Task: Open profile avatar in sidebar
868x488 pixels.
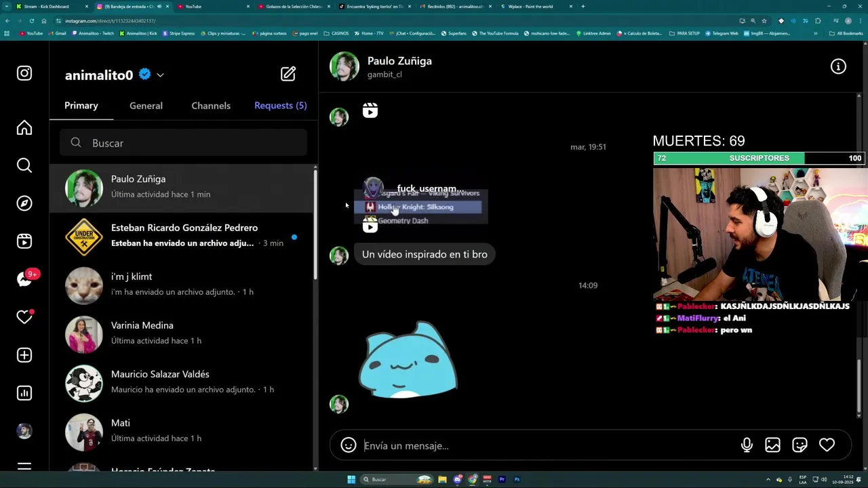Action: click(x=24, y=431)
